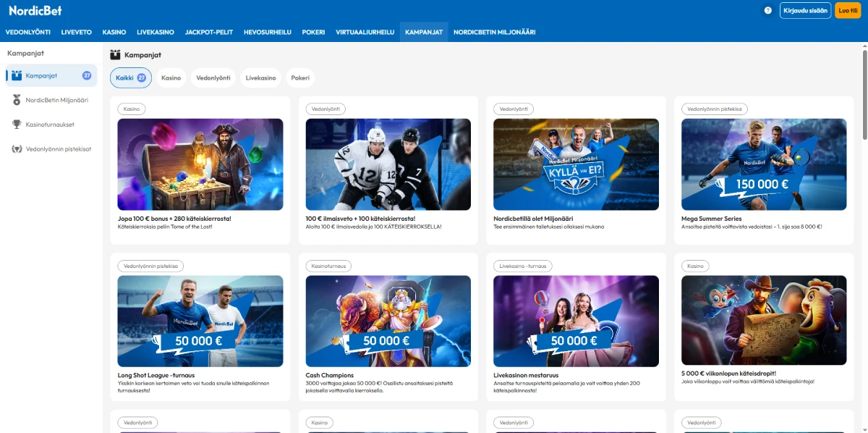This screenshot has height=433, width=868.
Task: Click Vedonlyönti tag on Miljonääri card
Action: coord(514,109)
